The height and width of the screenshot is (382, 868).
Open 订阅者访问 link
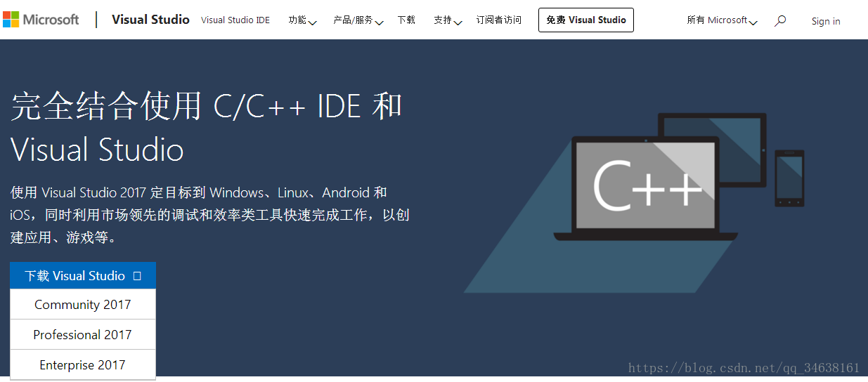point(499,20)
